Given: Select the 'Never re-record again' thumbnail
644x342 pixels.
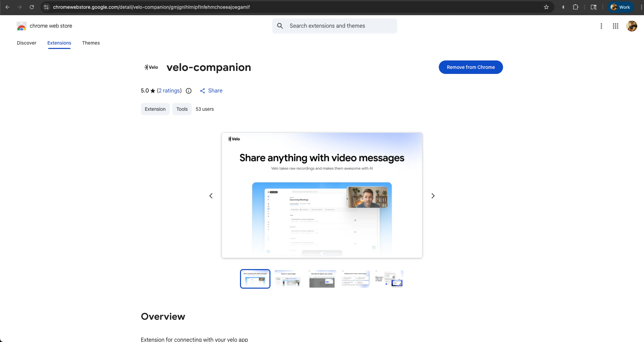Looking at the screenshot, I should 289,279.
